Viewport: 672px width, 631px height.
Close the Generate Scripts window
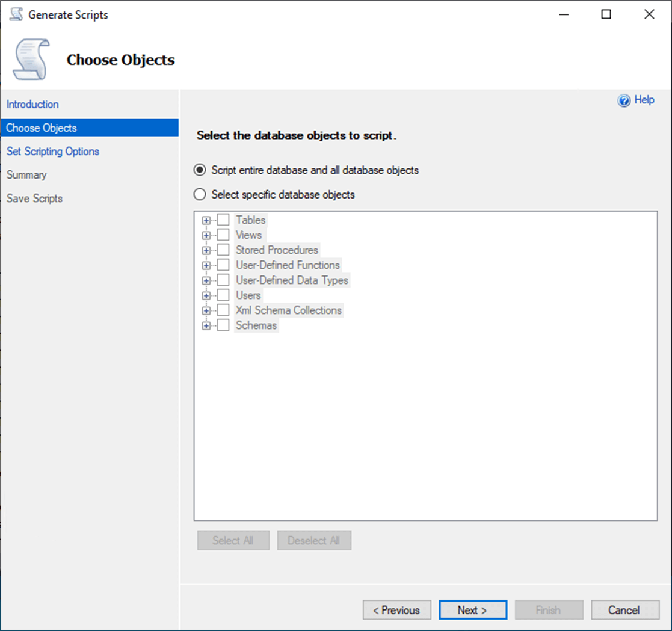(x=649, y=14)
